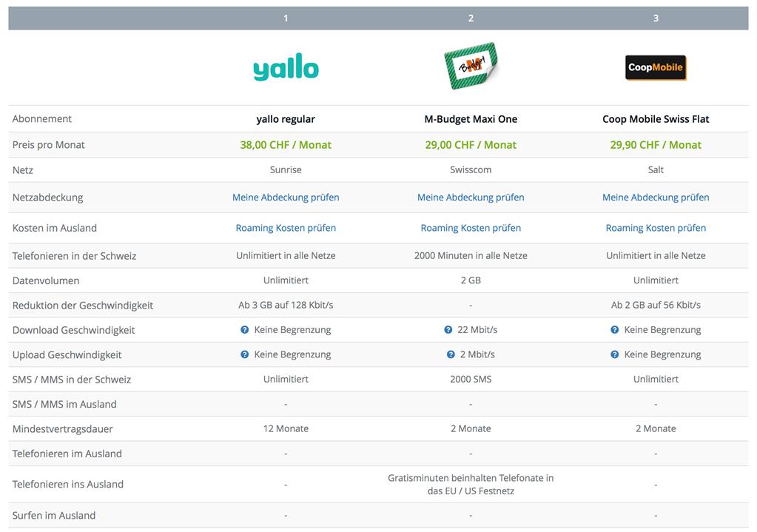The image size is (757, 532).
Task: Click the Swisscom network cell
Action: [471, 170]
